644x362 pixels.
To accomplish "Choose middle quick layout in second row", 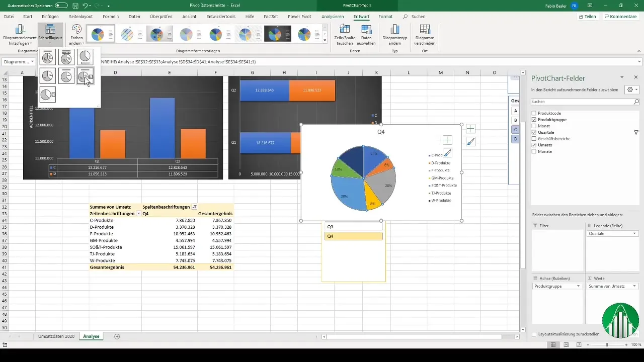I will [x=66, y=76].
